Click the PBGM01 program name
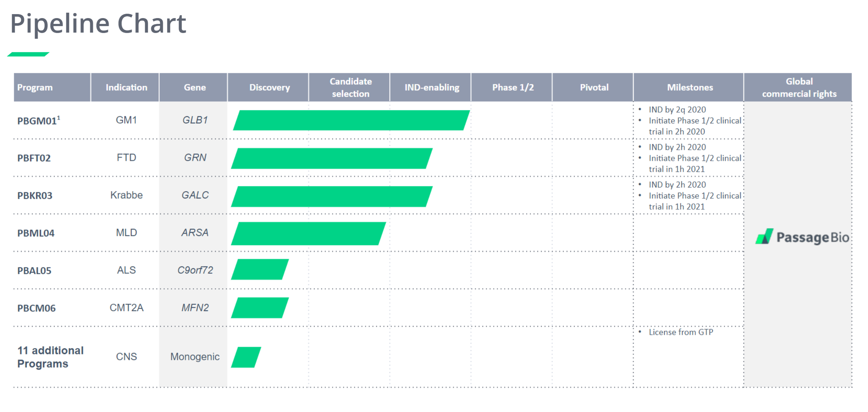Image resolution: width=868 pixels, height=412 pixels. [x=37, y=121]
